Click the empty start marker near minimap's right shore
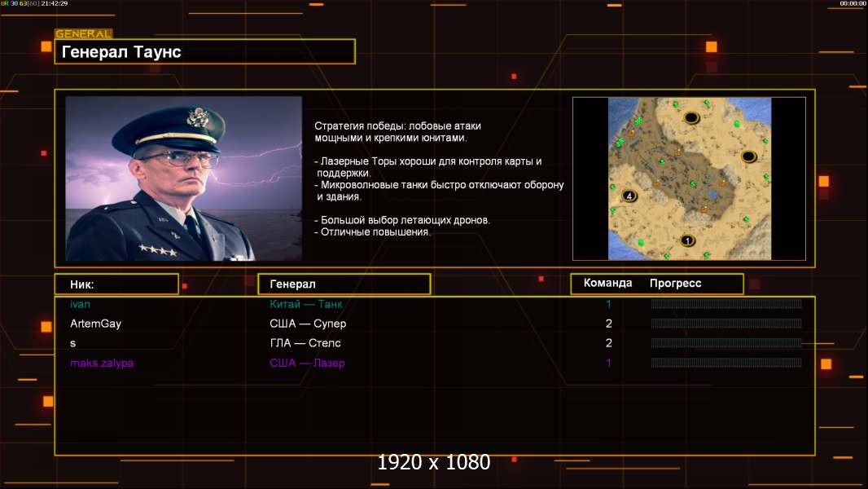The height and width of the screenshot is (489, 868). pos(748,156)
